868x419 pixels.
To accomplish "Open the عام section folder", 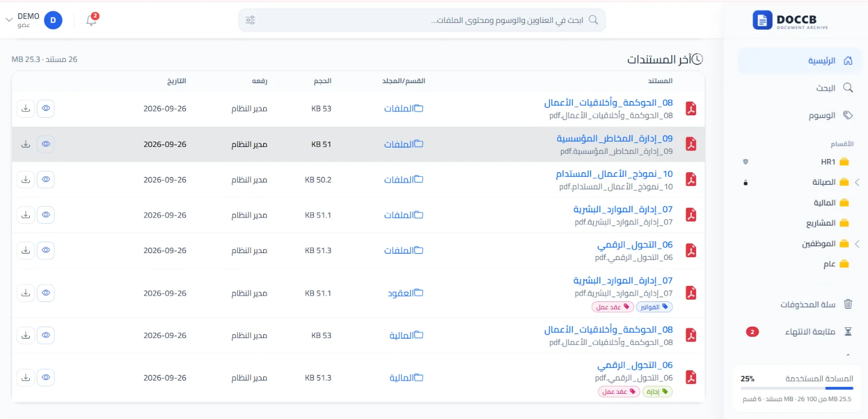I will click(838, 264).
